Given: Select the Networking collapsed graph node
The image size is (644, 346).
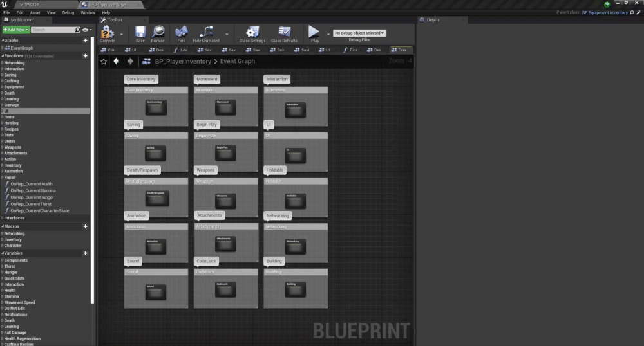Looking at the screenshot, I should point(296,246).
